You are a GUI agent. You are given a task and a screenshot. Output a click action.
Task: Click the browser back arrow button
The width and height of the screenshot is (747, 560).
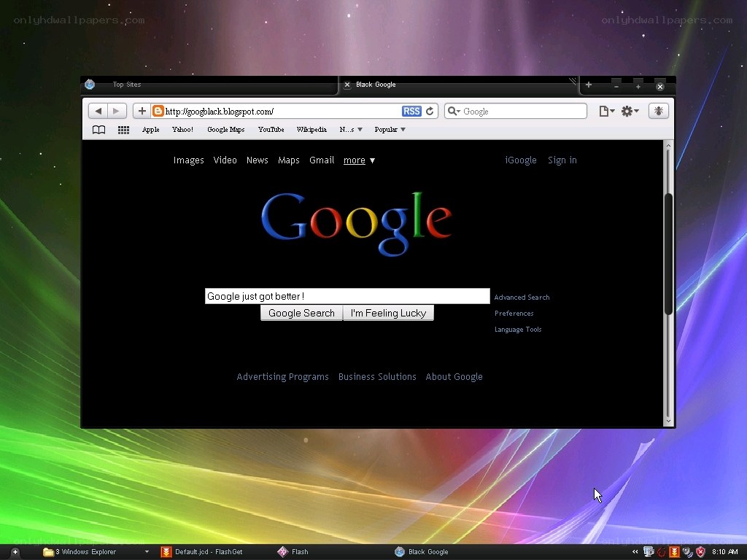98,111
